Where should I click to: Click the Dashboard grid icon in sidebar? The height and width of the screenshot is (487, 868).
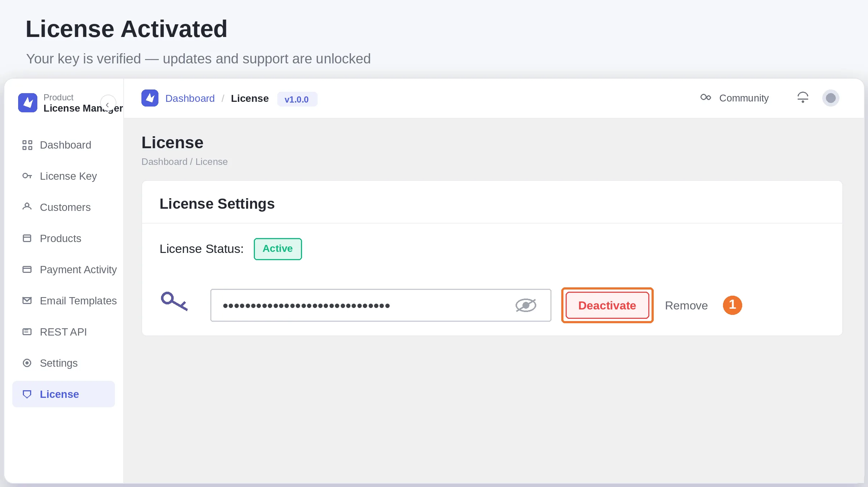[27, 145]
